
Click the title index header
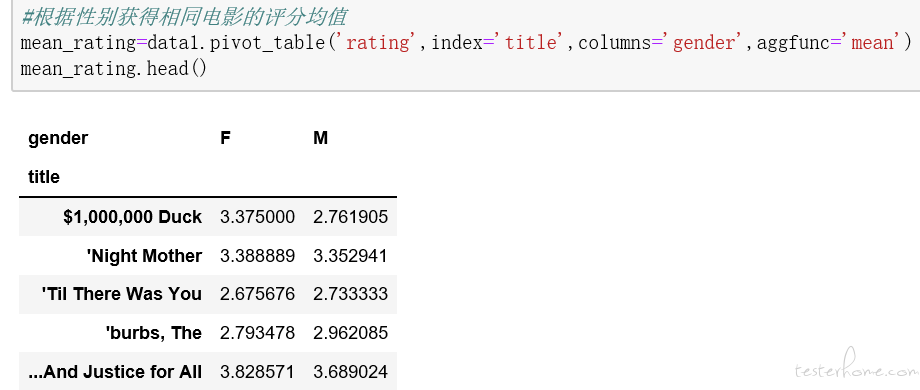(44, 177)
